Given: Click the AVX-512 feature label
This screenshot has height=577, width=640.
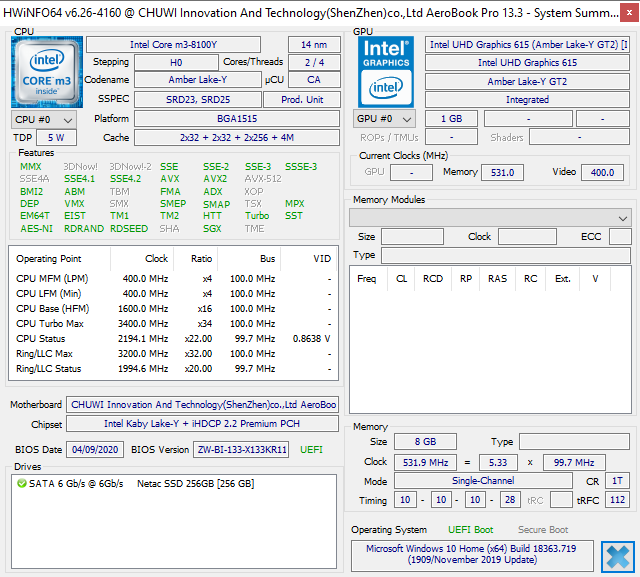Looking at the screenshot, I should [x=262, y=179].
